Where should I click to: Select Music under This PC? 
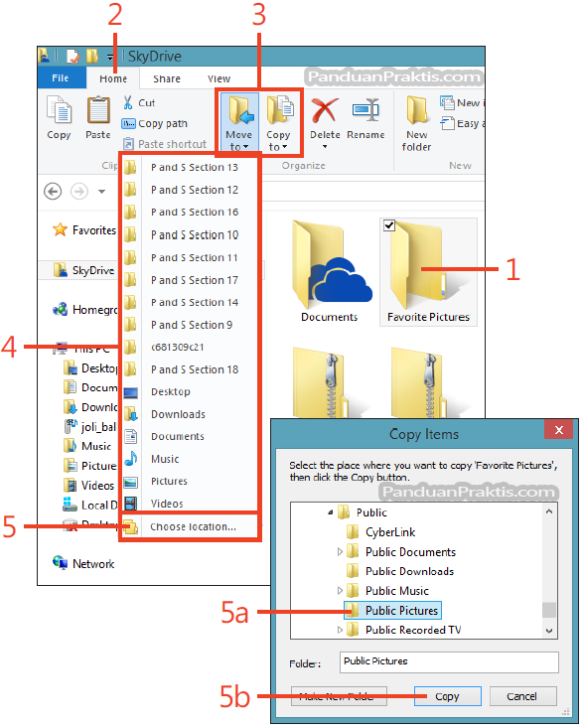pos(87,446)
